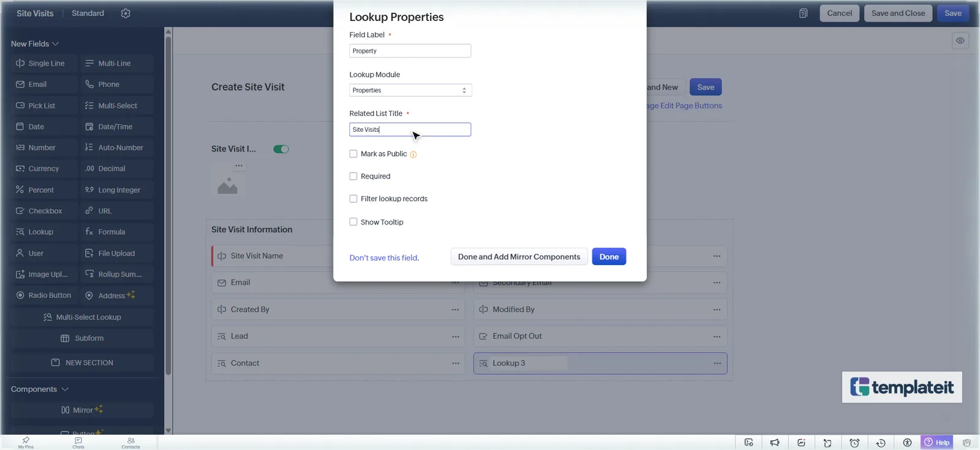The image size is (980, 450).
Task: Open Chats in the bottom bar
Action: tap(78, 443)
